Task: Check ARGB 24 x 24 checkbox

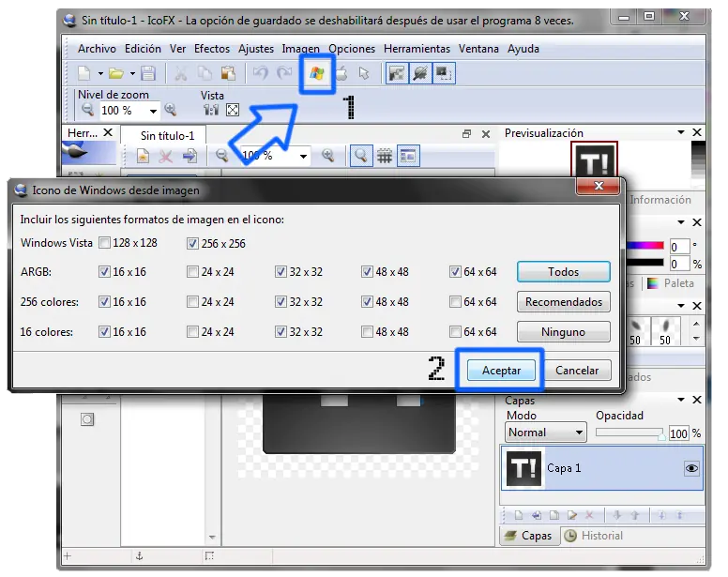Action: (x=192, y=271)
